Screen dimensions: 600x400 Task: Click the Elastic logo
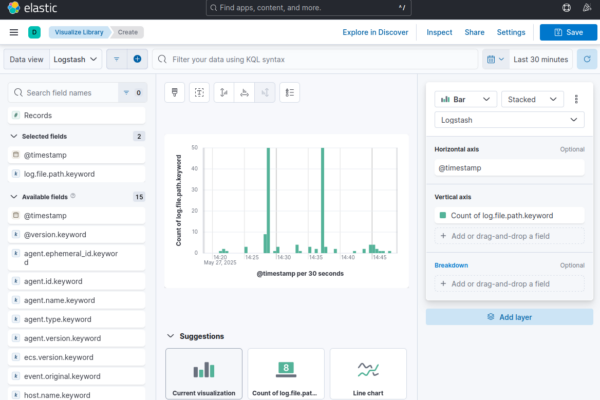(x=32, y=8)
